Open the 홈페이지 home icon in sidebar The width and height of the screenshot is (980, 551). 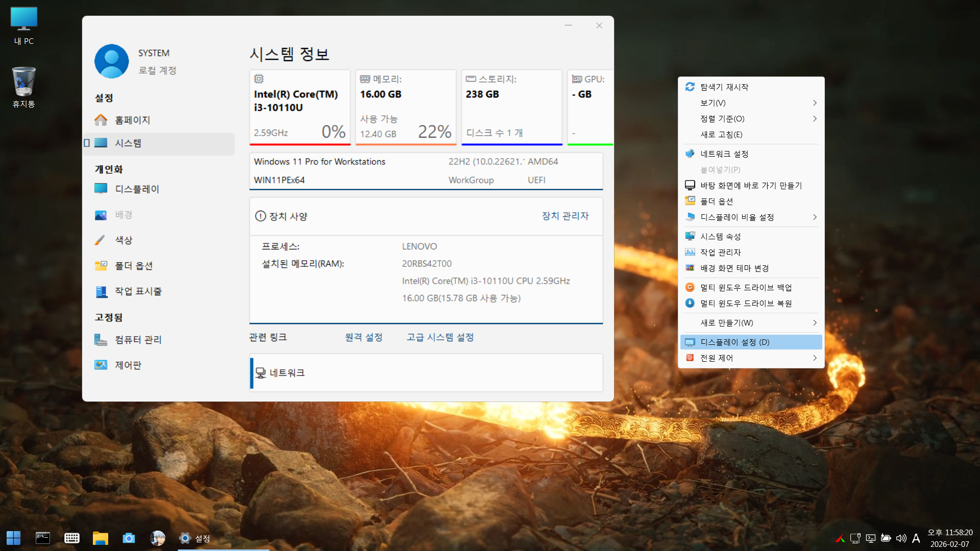[x=101, y=120]
